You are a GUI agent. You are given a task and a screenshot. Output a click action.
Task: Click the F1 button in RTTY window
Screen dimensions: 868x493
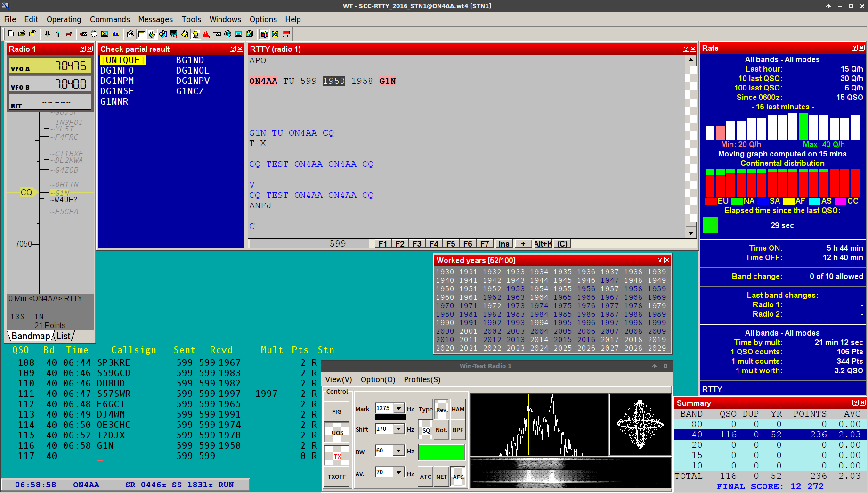point(382,244)
